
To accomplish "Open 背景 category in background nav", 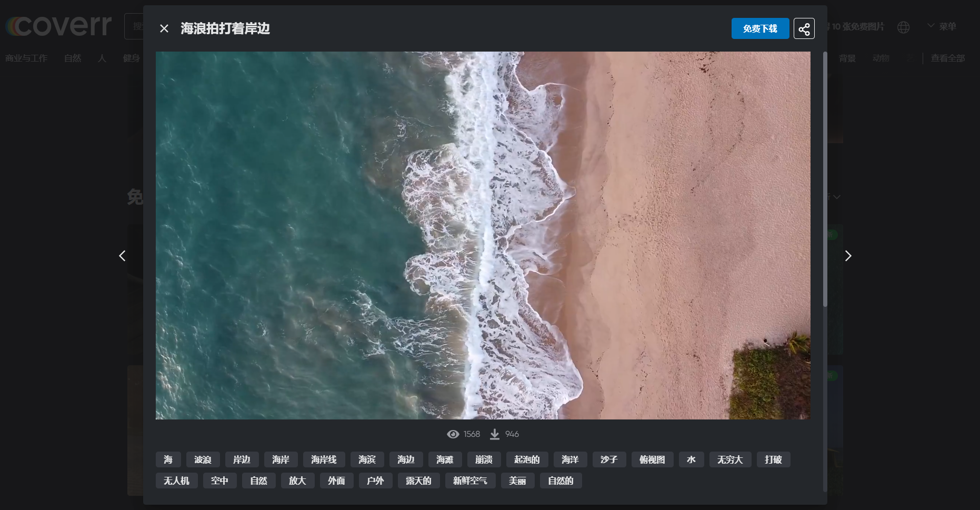I will point(847,58).
